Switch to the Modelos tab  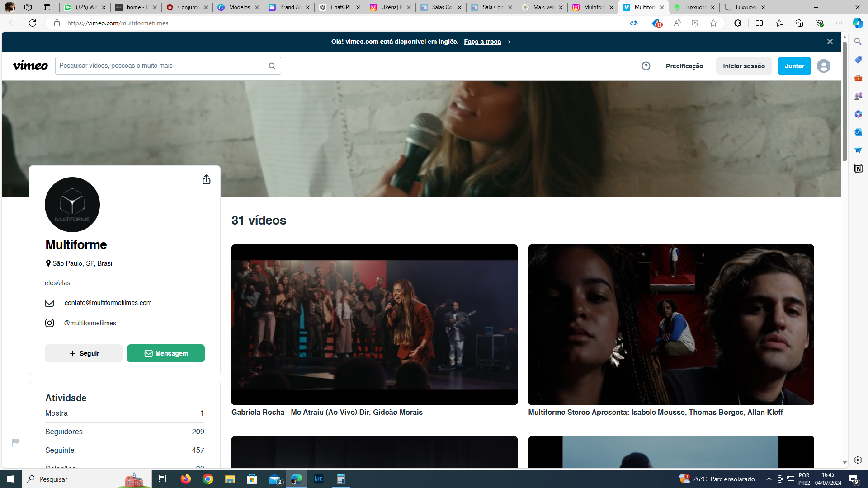point(239,7)
